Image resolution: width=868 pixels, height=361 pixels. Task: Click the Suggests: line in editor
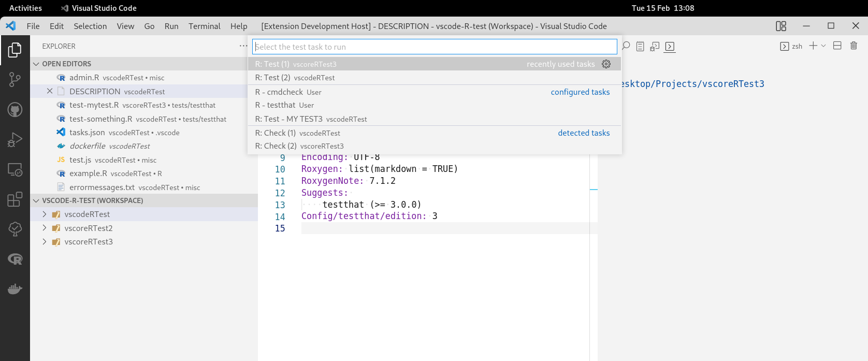[x=325, y=193]
